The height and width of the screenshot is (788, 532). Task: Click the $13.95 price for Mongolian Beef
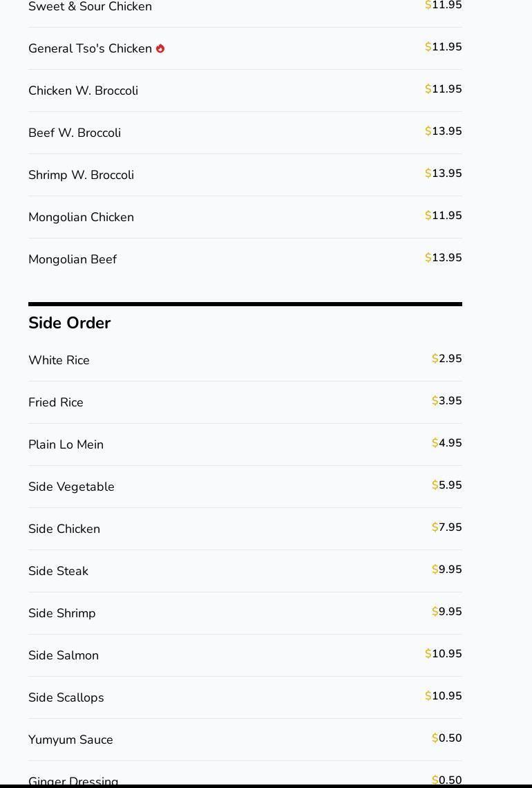[x=443, y=257]
